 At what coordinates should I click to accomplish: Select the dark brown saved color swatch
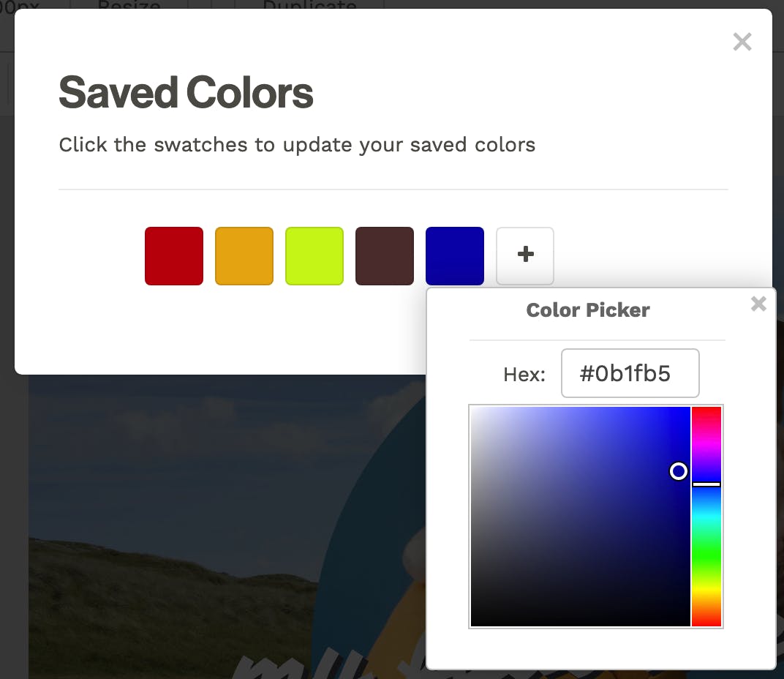(x=384, y=255)
